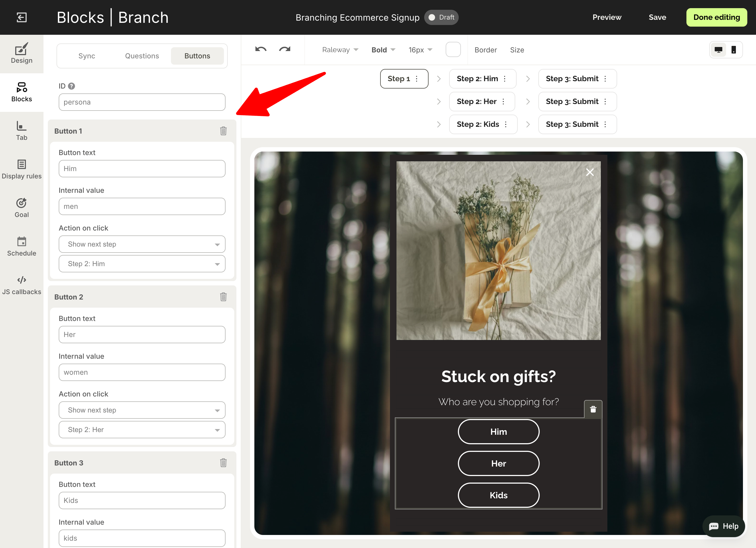Viewport: 756px width, 548px height.
Task: Click the redo arrow icon
Action: pos(284,50)
